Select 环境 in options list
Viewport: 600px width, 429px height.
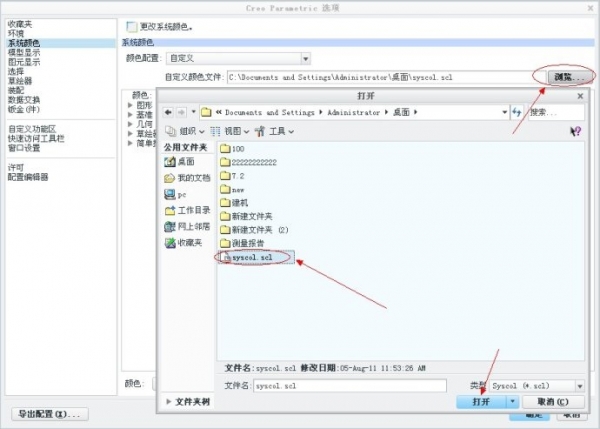tap(16, 34)
